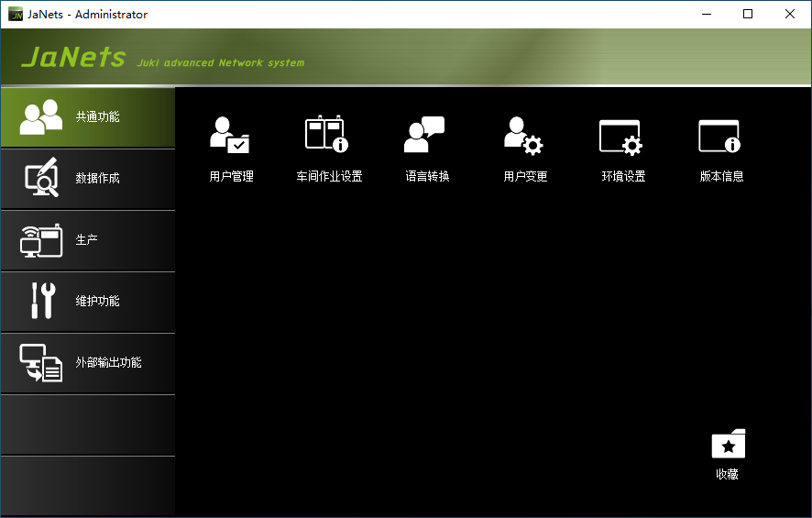
Task: Show 版本信息 version info icon
Action: point(719,136)
